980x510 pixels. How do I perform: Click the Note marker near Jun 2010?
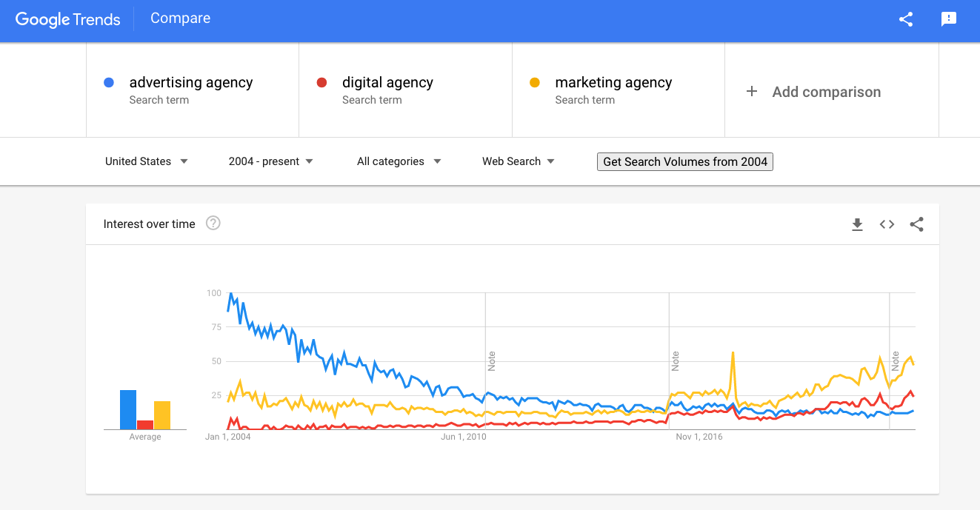[x=492, y=361]
